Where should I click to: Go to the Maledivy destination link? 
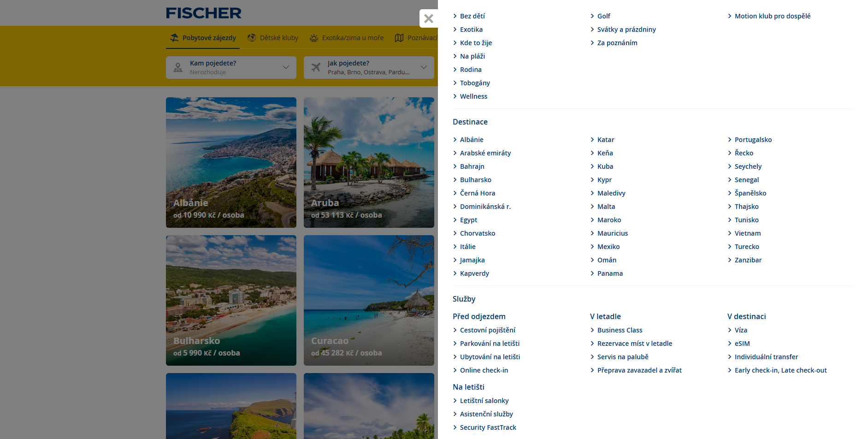pos(611,193)
